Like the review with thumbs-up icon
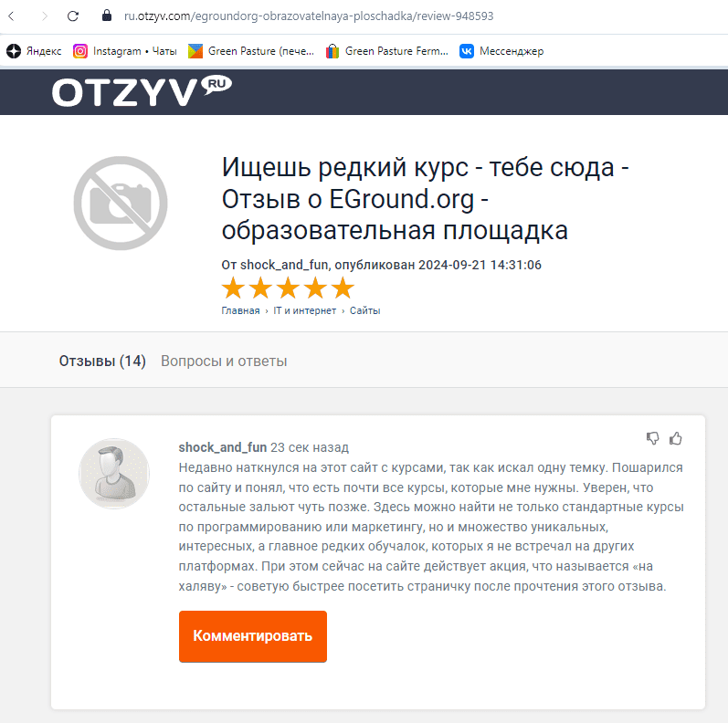The width and height of the screenshot is (728, 723). [676, 438]
